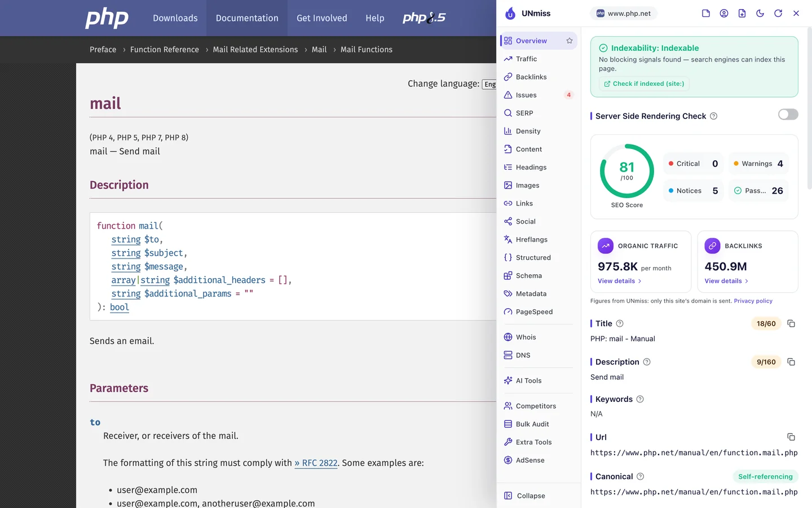Viewport: 812px width, 508px height.
Task: Click the help icon next to Keywords
Action: [x=640, y=399]
